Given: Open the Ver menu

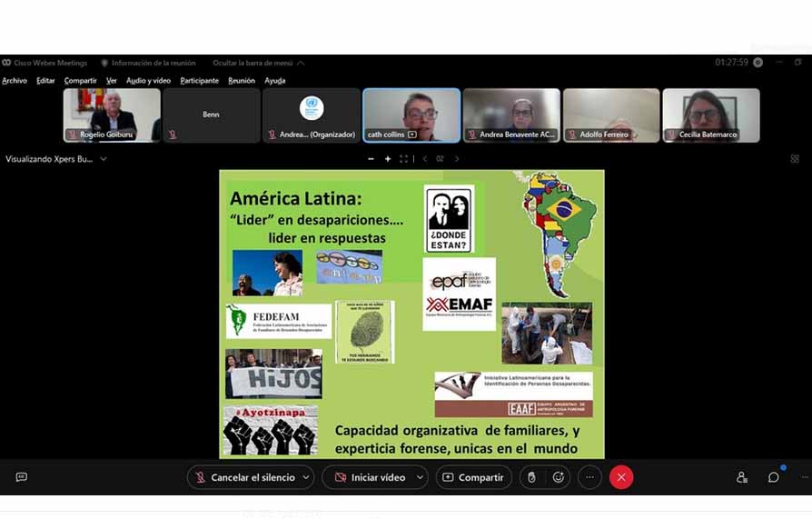Looking at the screenshot, I should click(112, 80).
